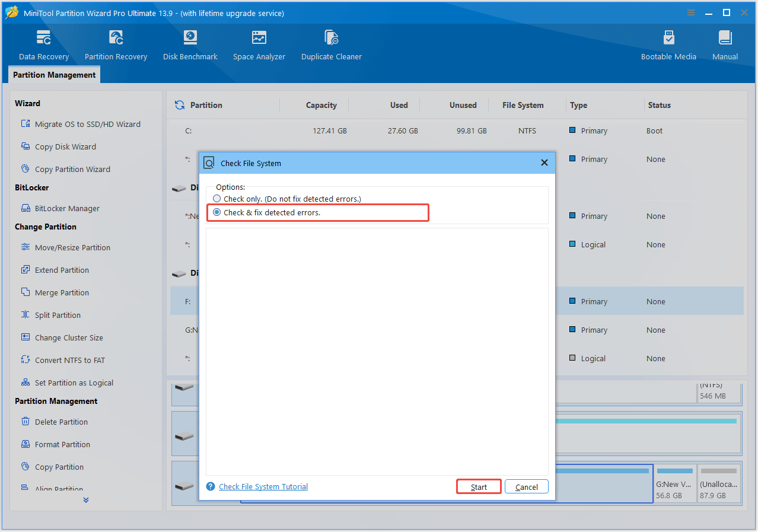Click Cancel in Check File System dialog

(527, 487)
